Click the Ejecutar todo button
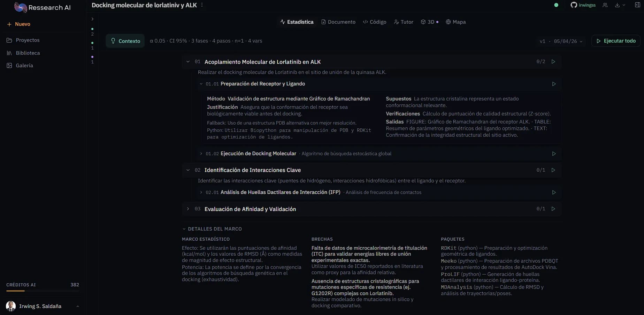644x315 pixels. click(x=616, y=41)
